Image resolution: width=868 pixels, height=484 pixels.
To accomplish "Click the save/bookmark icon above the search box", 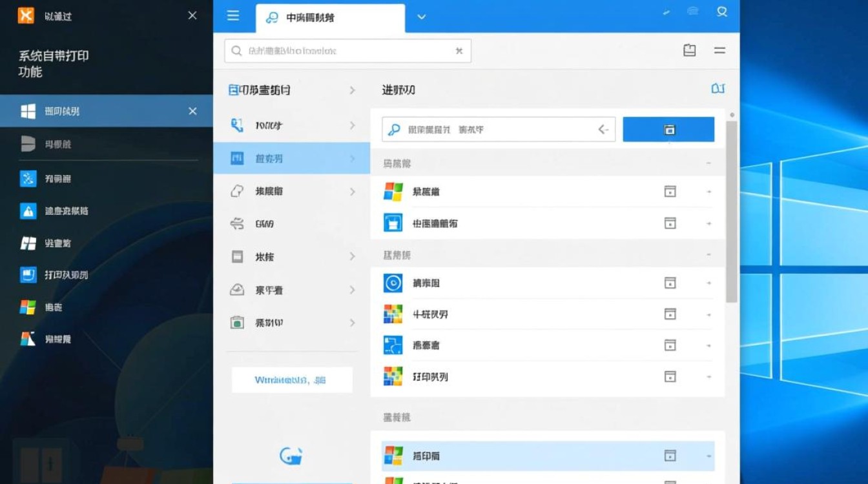I will (690, 50).
